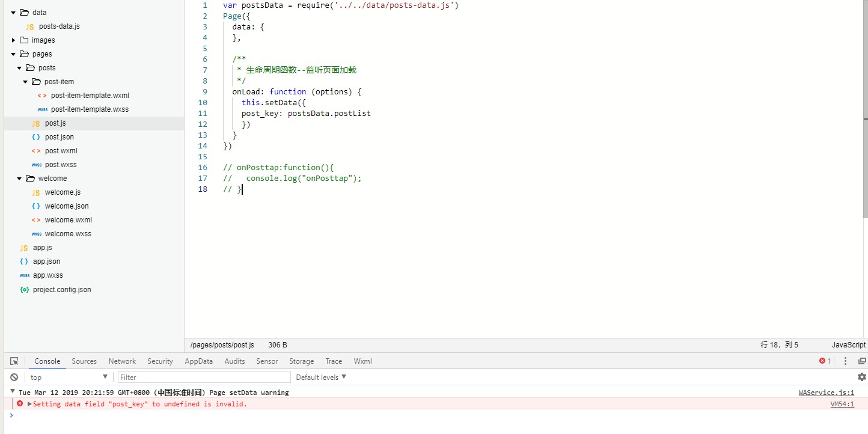Click the /pages/posts/post.js path in status bar
This screenshot has width=868, height=434.
pyautogui.click(x=222, y=345)
